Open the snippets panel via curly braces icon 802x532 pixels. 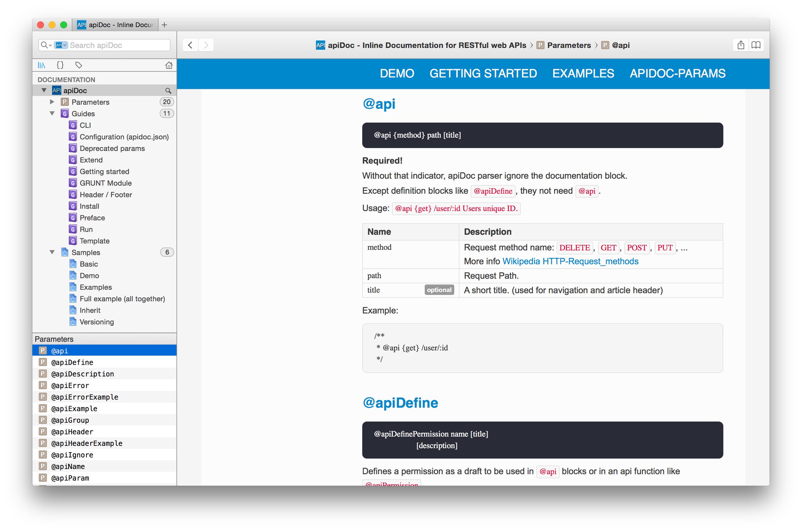(x=60, y=65)
